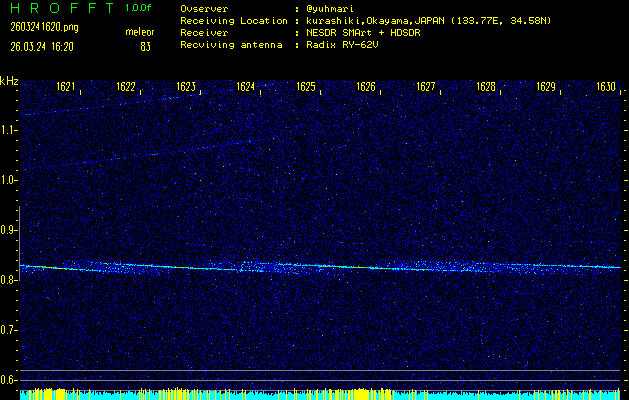
Task: Click the 1.1 kHz axis label
Action: point(8,130)
